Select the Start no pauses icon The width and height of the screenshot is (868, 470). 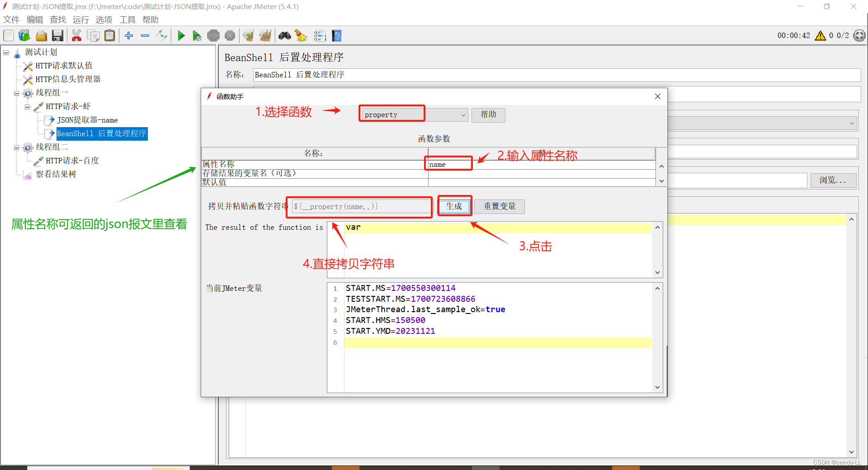[197, 35]
